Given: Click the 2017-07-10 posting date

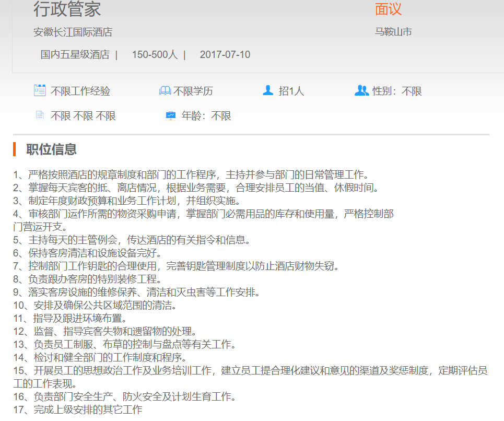Looking at the screenshot, I should point(225,54).
